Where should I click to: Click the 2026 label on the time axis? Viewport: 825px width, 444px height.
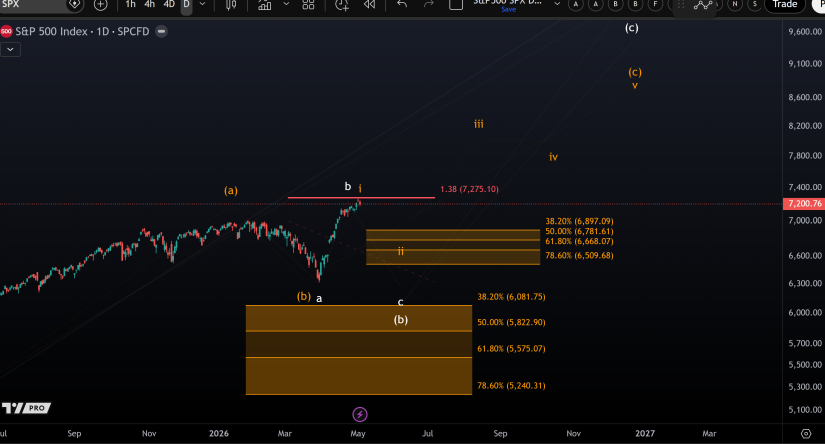coord(219,433)
